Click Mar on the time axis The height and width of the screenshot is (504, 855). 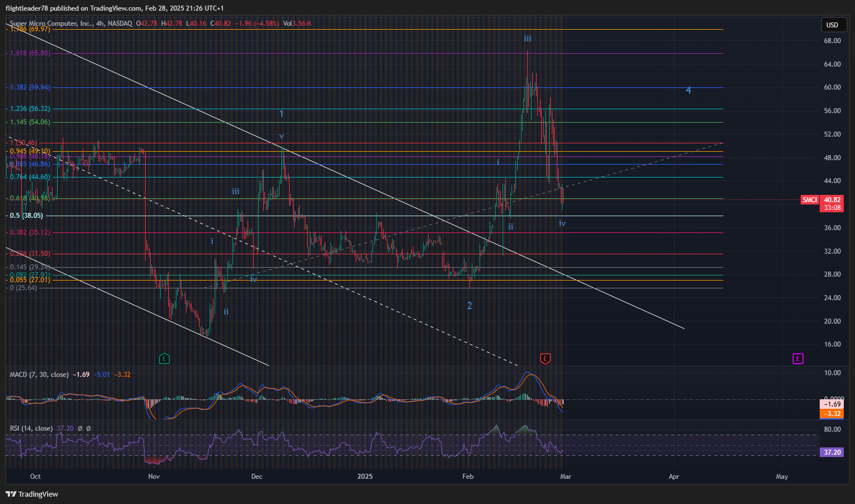coord(566,477)
